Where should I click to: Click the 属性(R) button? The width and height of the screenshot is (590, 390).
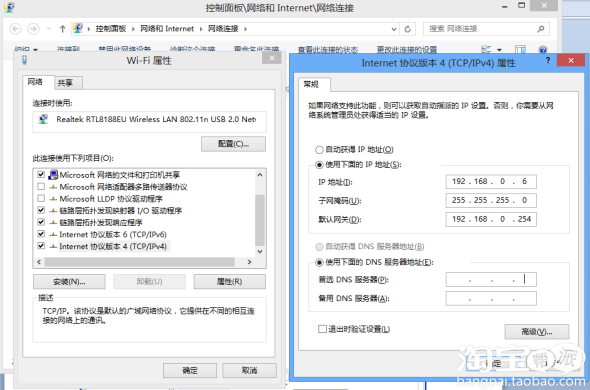click(x=230, y=282)
